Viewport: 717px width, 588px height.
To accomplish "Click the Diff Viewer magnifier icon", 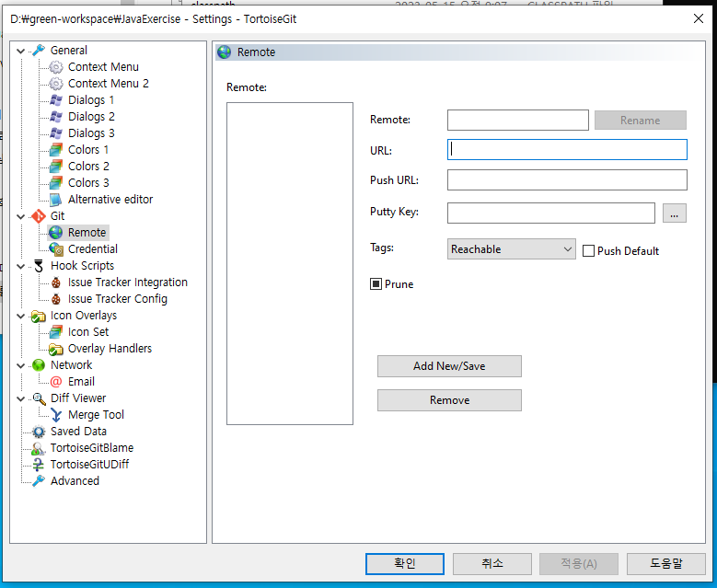I will pyautogui.click(x=39, y=398).
